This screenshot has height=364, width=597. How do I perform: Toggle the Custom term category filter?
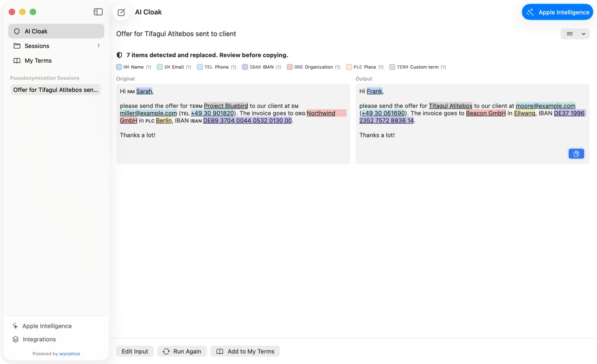point(418,67)
